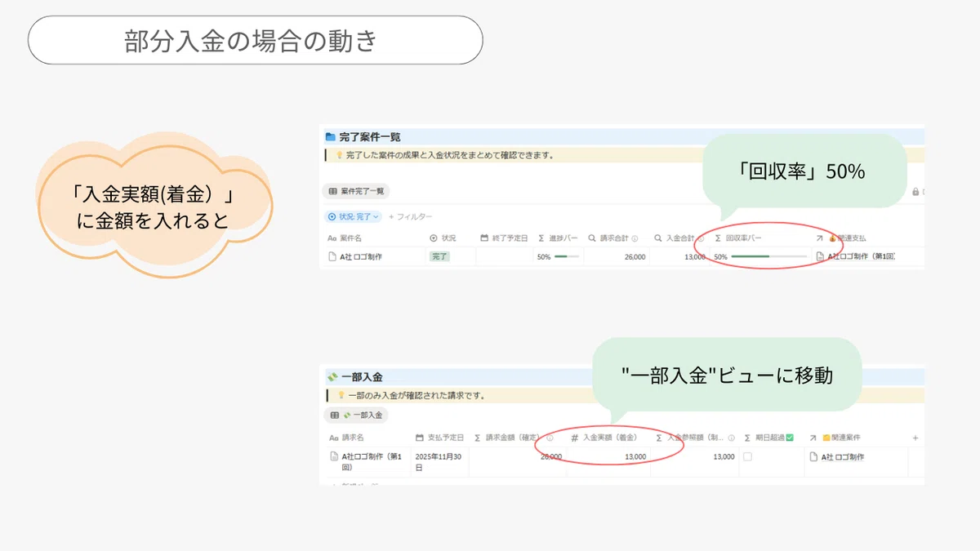The width and height of the screenshot is (980, 551).
Task: Toggle the 期日超過 checkbox for A社ロゴ制作
Action: click(747, 456)
